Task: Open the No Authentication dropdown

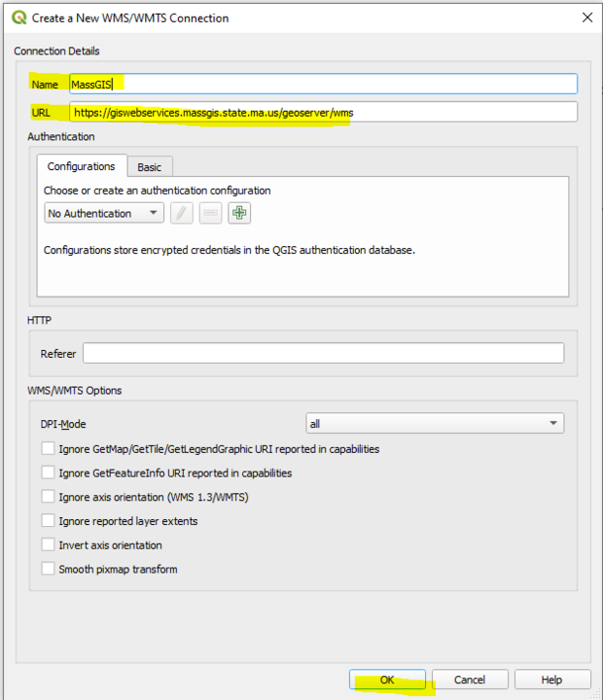Action: 104,213
